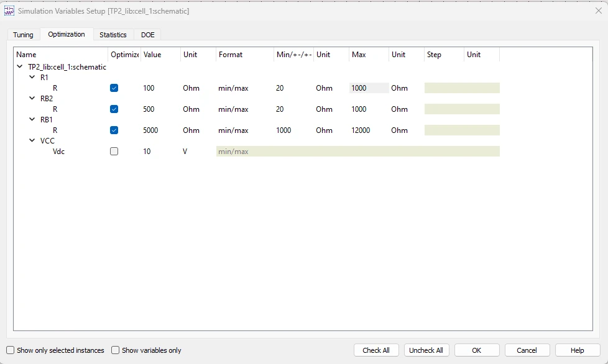608x364 pixels.
Task: Click the Optimize column header
Action: (124, 55)
